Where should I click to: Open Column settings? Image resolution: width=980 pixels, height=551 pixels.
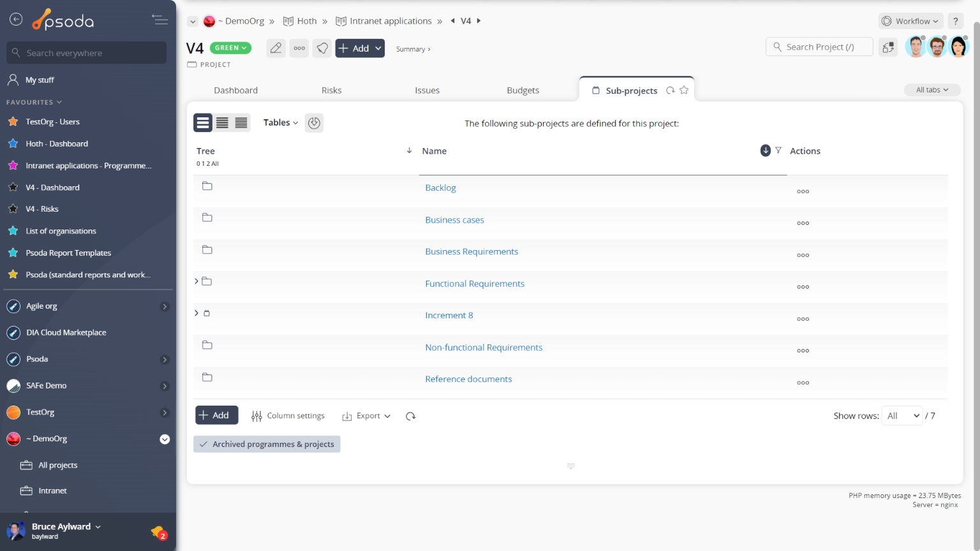(288, 416)
